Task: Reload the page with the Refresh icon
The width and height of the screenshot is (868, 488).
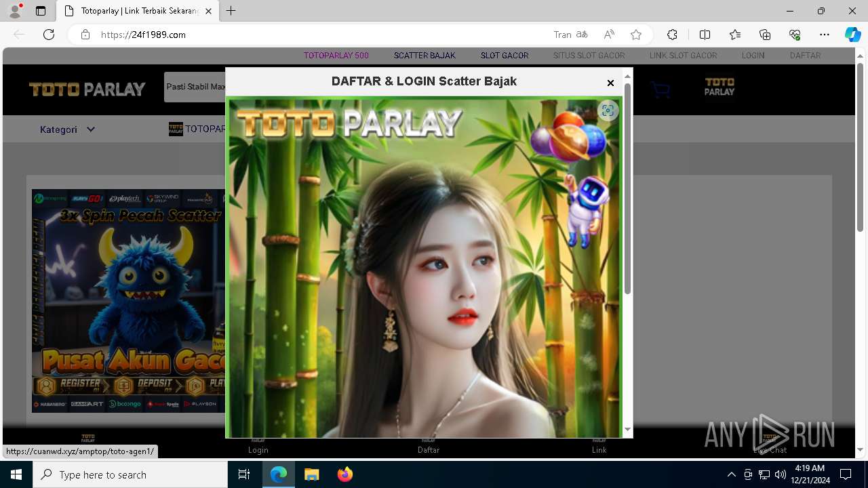Action: click(49, 35)
